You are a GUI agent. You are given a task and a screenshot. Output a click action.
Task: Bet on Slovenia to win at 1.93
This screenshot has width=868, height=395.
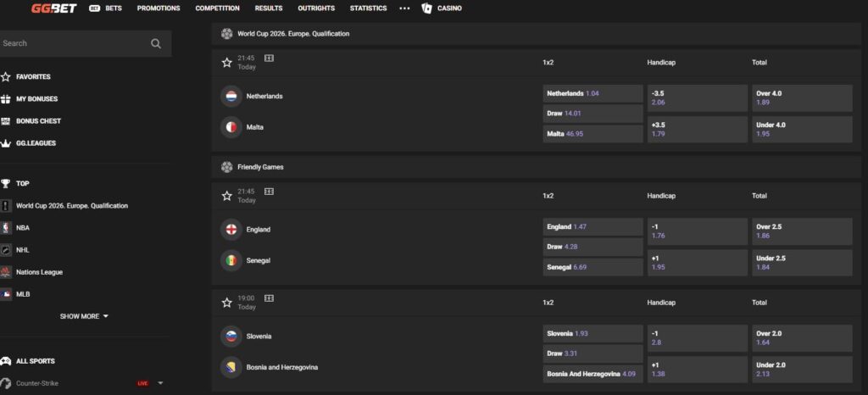pos(593,334)
